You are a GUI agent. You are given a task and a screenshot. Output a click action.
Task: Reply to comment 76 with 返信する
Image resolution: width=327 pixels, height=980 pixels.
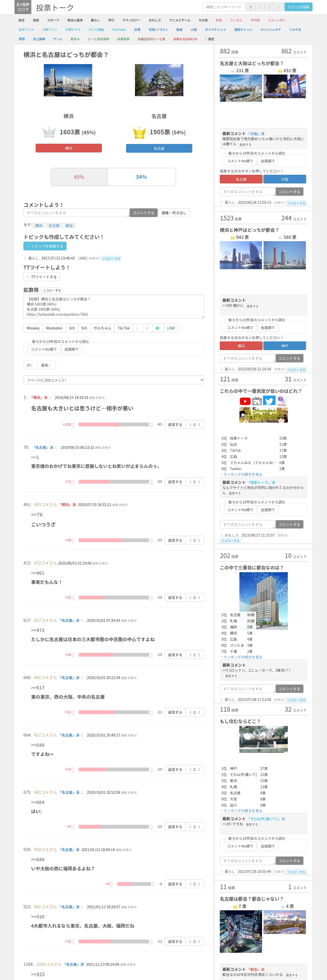175,482
